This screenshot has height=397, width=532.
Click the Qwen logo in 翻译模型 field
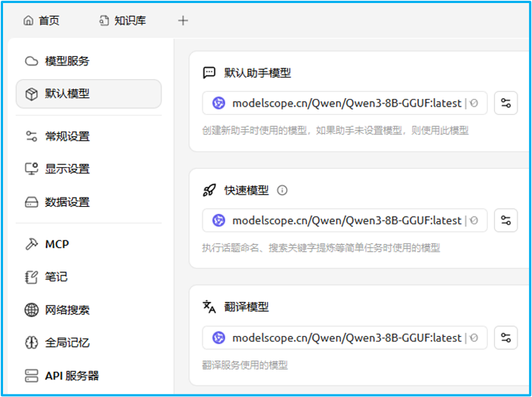pyautogui.click(x=218, y=338)
